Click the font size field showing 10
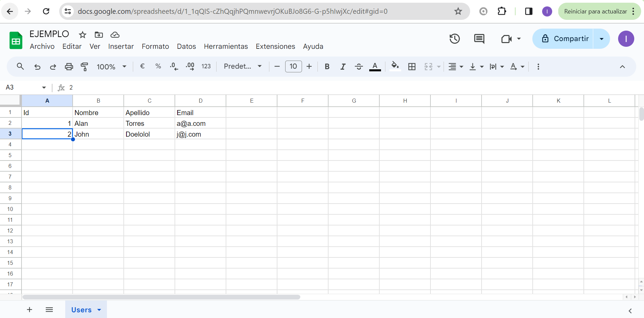644x318 pixels. [293, 66]
